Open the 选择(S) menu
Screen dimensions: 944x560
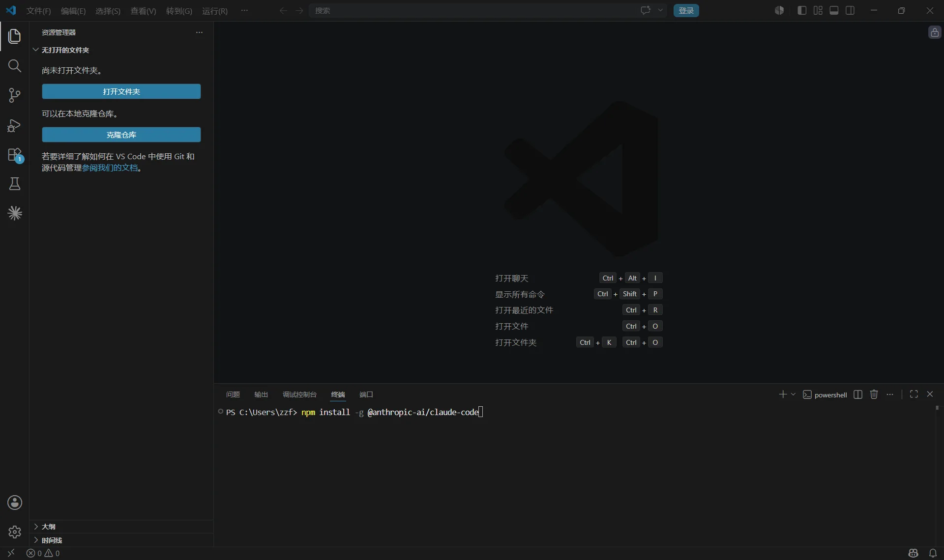coord(108,11)
